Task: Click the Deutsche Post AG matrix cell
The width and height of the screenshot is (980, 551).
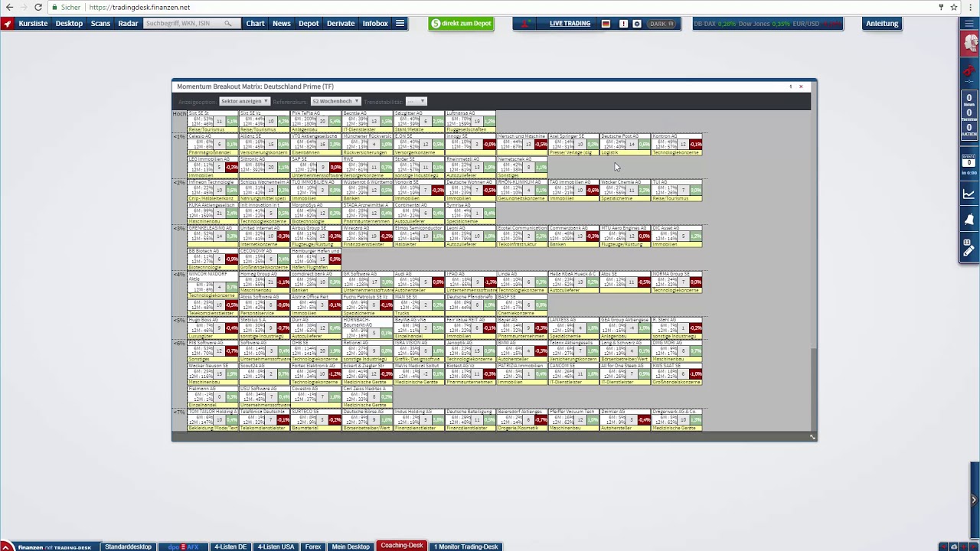Action: click(626, 144)
